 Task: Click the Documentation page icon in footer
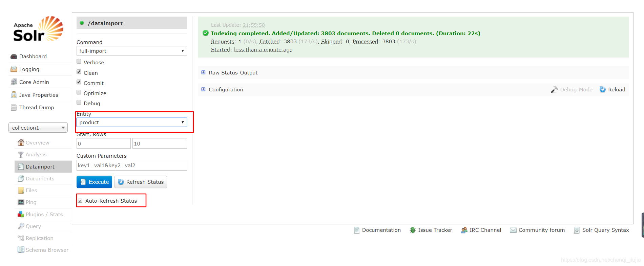click(x=357, y=230)
